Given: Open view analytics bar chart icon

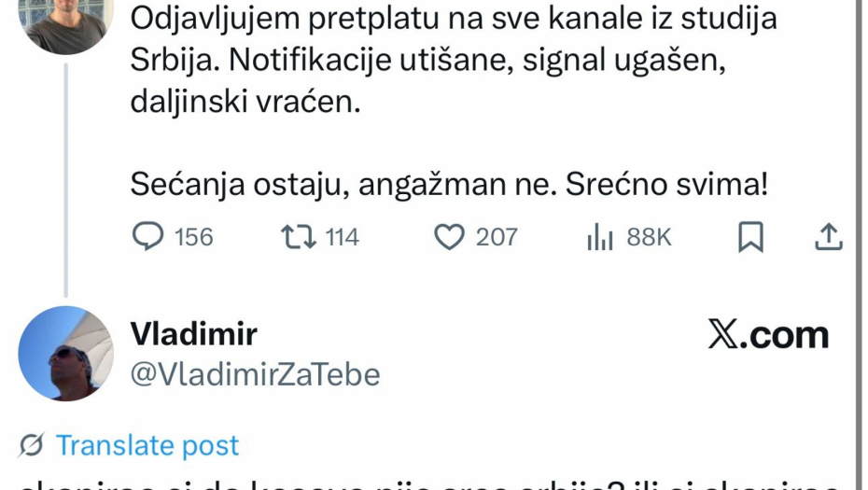Looking at the screenshot, I should tap(599, 237).
